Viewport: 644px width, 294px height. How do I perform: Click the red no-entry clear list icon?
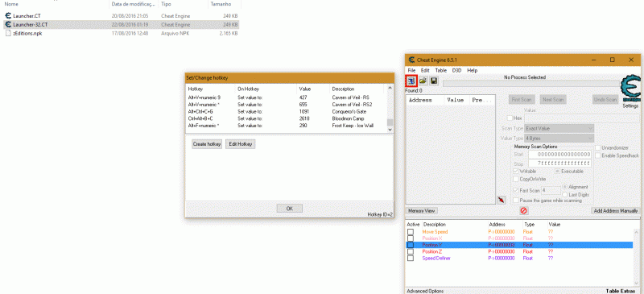coord(524,210)
